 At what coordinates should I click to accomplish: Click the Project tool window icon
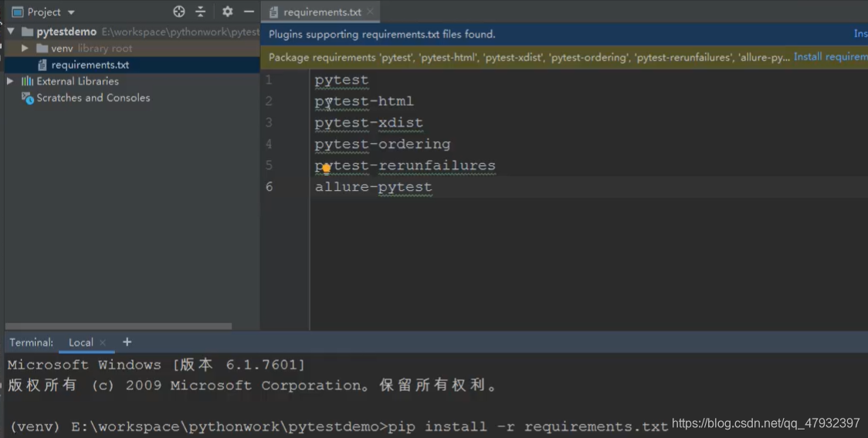17,12
